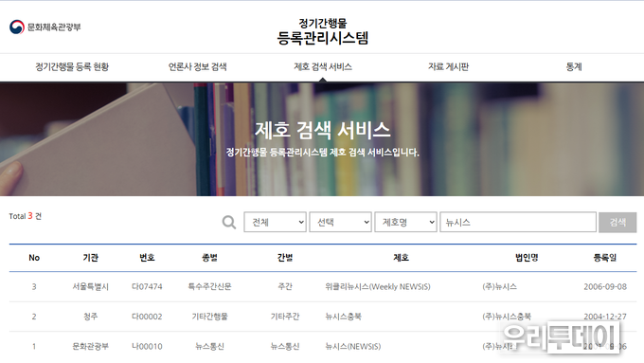Focus the search field containing 뉴시스
This screenshot has width=644, height=363.
[x=518, y=222]
